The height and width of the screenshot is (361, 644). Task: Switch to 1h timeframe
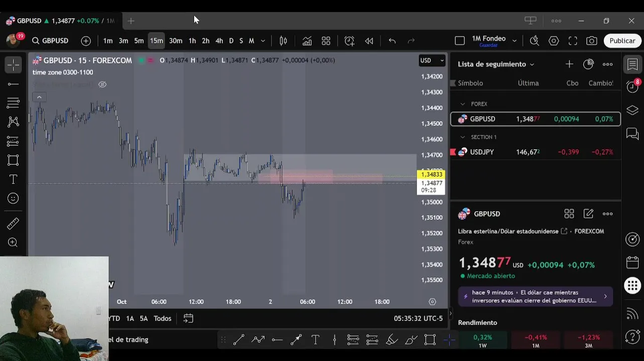click(x=192, y=41)
